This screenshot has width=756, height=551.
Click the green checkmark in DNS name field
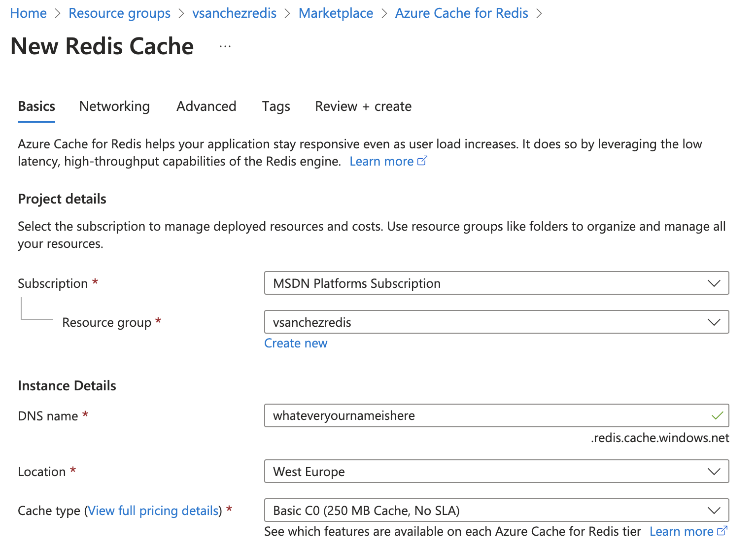718,415
